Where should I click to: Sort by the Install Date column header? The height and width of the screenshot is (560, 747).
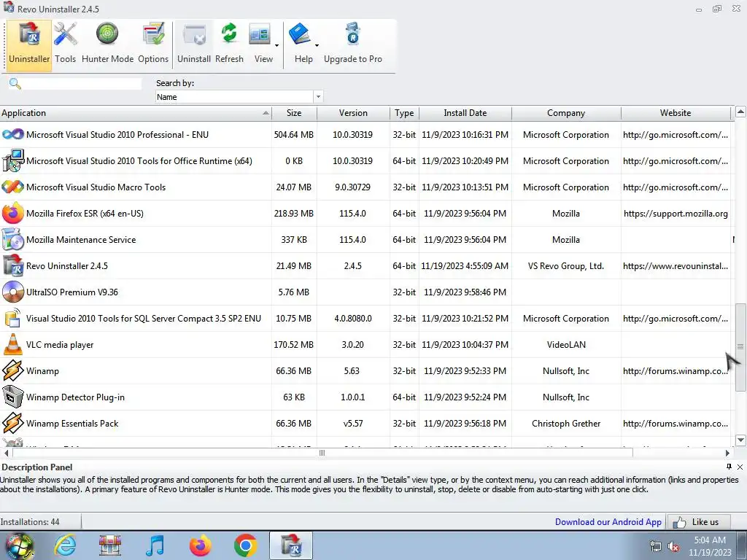click(x=465, y=113)
